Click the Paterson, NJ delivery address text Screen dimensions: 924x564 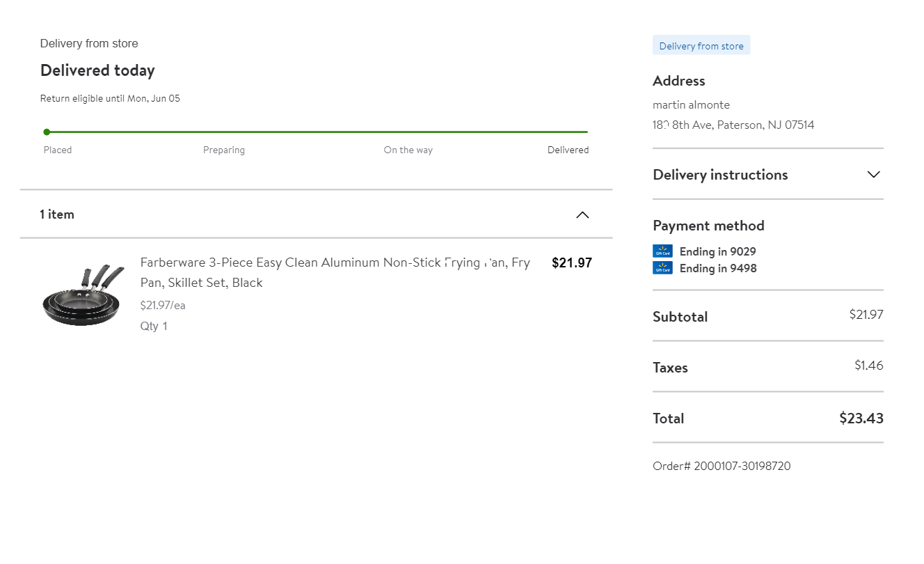[x=733, y=125]
